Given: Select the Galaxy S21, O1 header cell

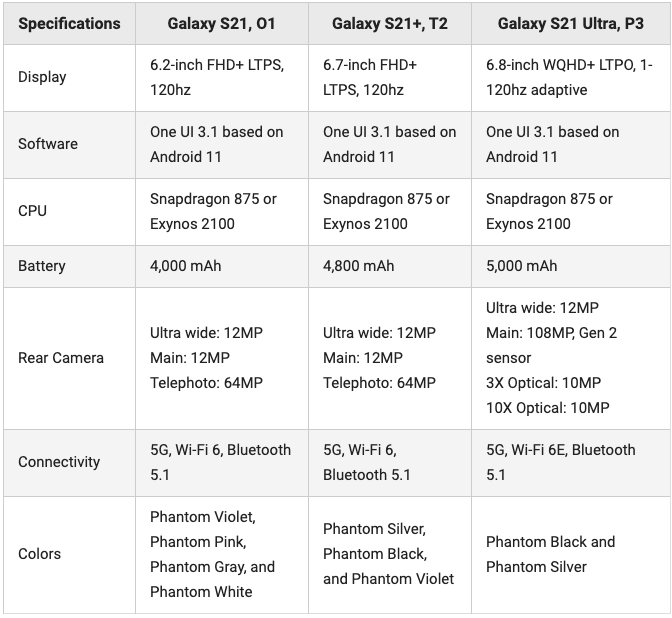Looking at the screenshot, I should click(221, 23).
